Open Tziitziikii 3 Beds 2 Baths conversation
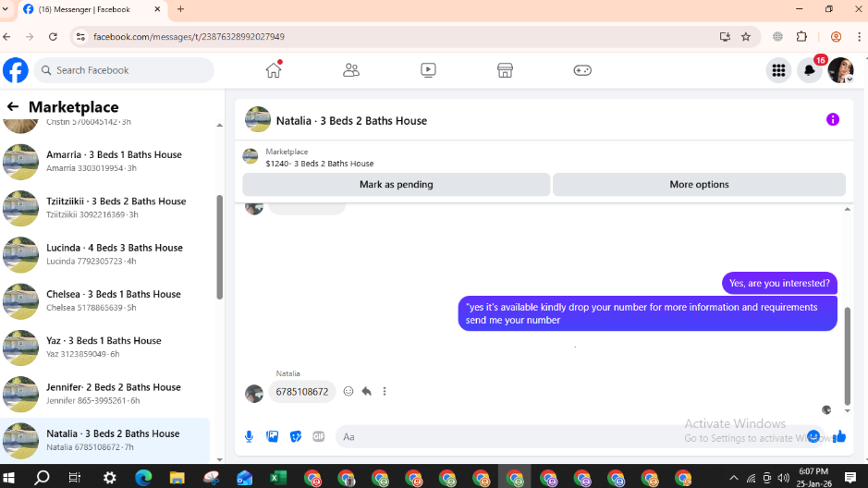868x488 pixels. coord(105,208)
